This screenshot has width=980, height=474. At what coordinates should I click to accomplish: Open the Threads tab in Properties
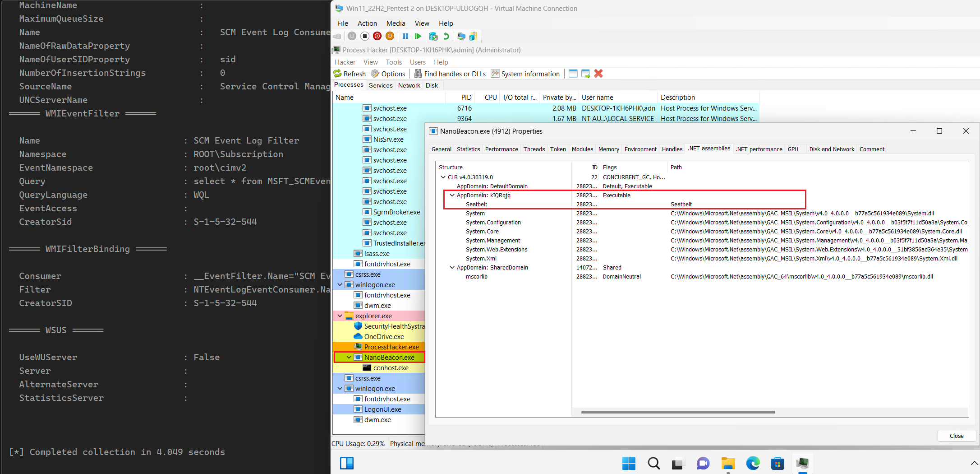click(534, 149)
